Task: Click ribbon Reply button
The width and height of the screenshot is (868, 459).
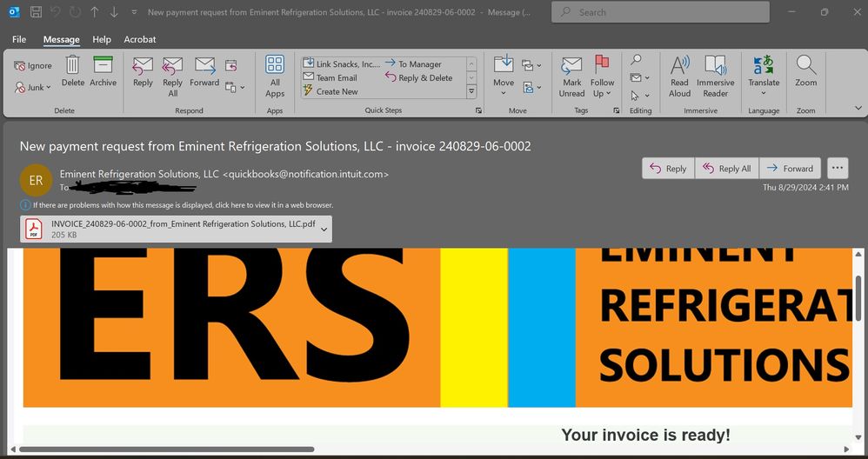Action: click(143, 72)
